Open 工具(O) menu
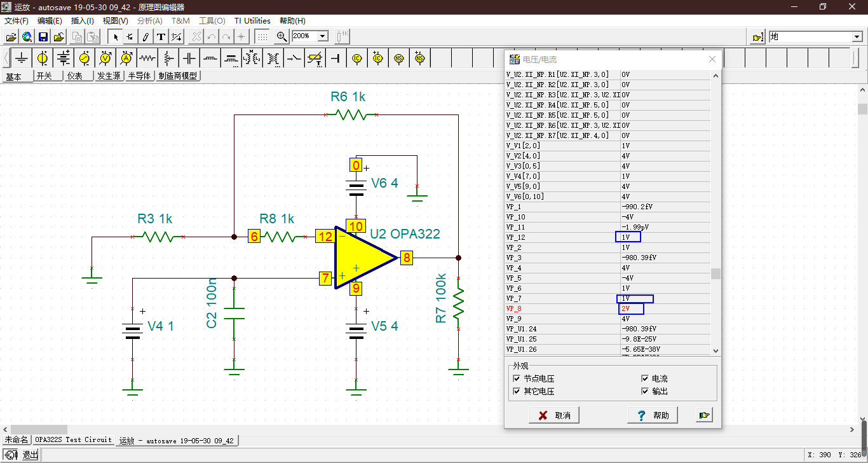 point(212,21)
